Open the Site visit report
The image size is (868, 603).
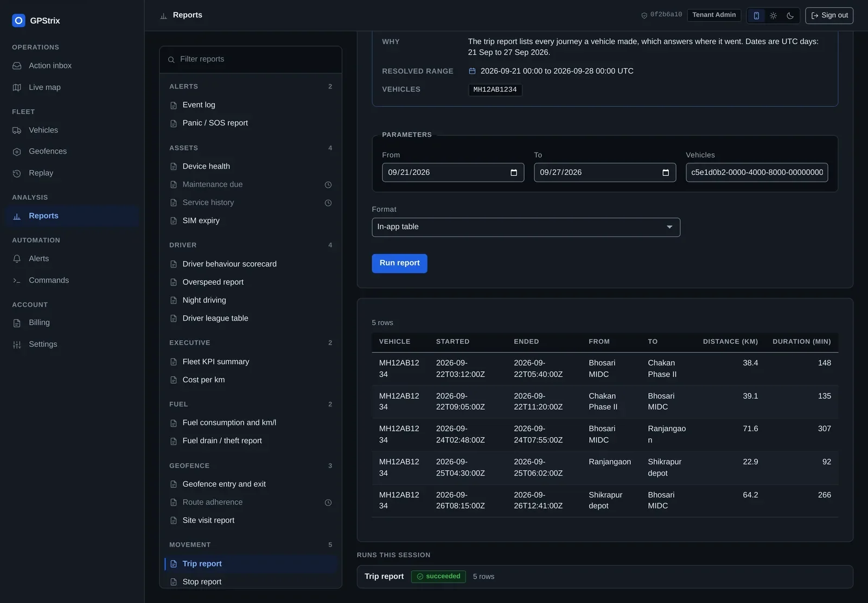(x=208, y=521)
